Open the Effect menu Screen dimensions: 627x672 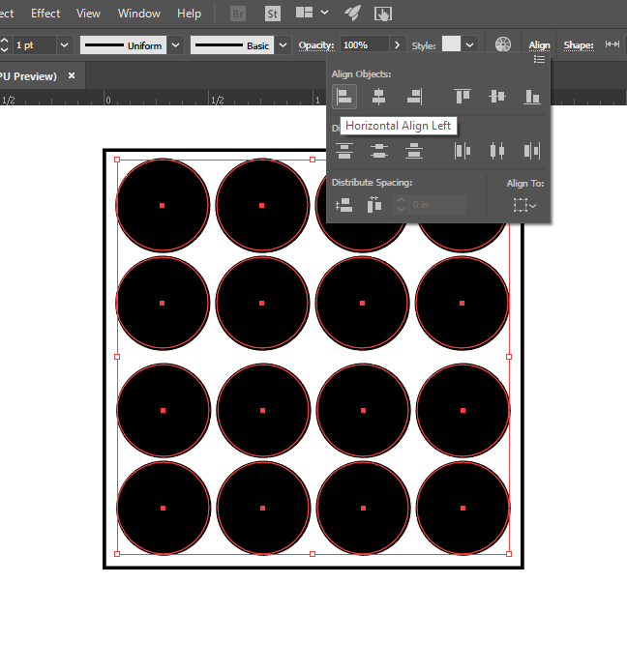(x=45, y=14)
